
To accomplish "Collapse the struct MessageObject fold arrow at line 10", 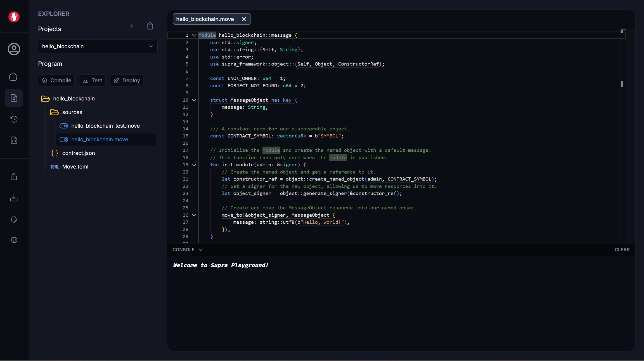I will pos(194,100).
